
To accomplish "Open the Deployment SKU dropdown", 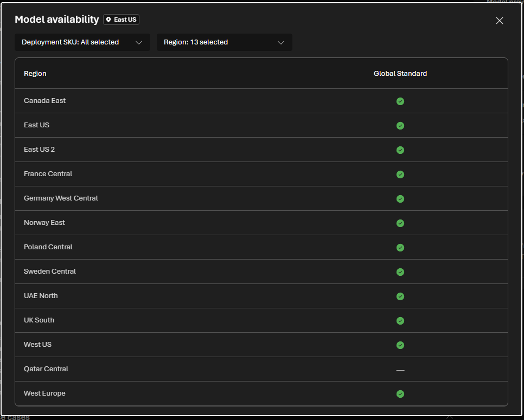I will tap(82, 42).
